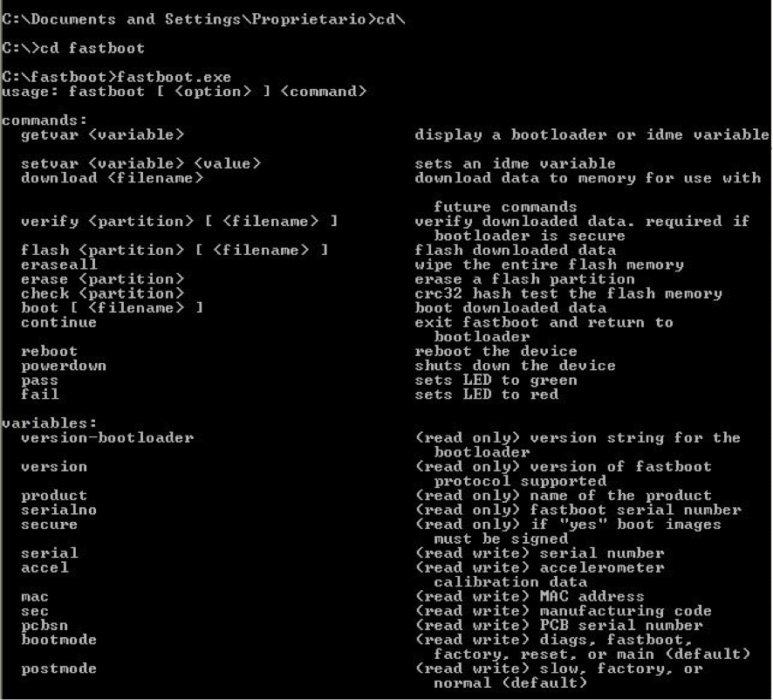The width and height of the screenshot is (773, 700).
Task: Click the 'download <filename>' command
Action: coord(112,178)
